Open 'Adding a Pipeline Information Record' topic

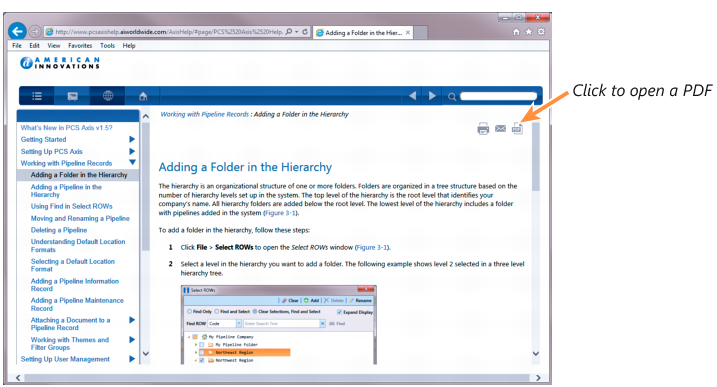pyautogui.click(x=75, y=285)
